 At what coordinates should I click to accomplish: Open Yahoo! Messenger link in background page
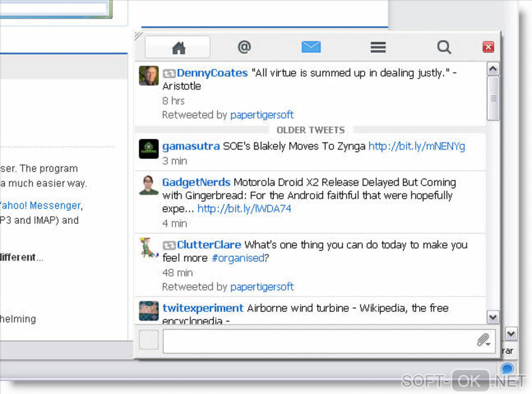coord(40,205)
